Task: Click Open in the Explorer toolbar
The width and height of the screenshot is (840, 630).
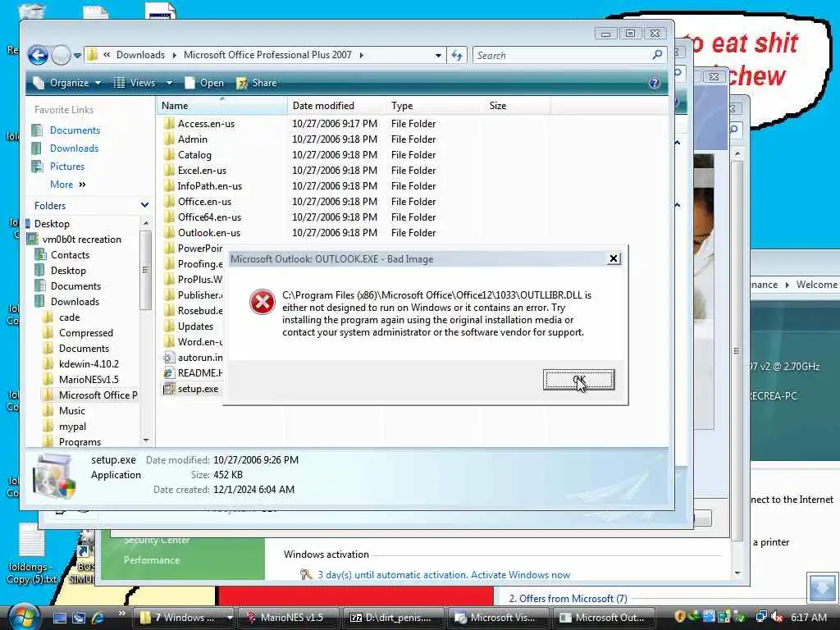Action: pyautogui.click(x=204, y=83)
